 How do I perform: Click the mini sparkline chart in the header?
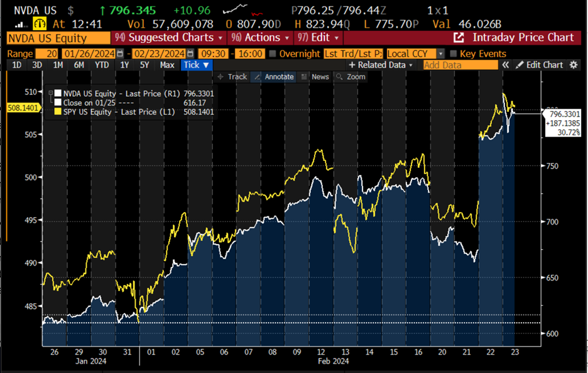[x=242, y=10]
